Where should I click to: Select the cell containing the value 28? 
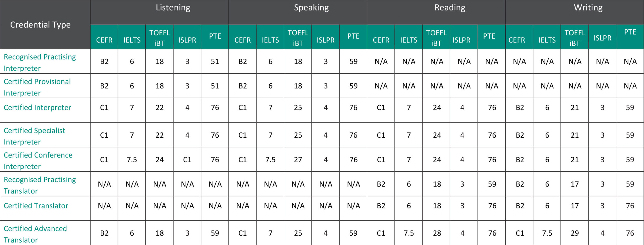437,233
